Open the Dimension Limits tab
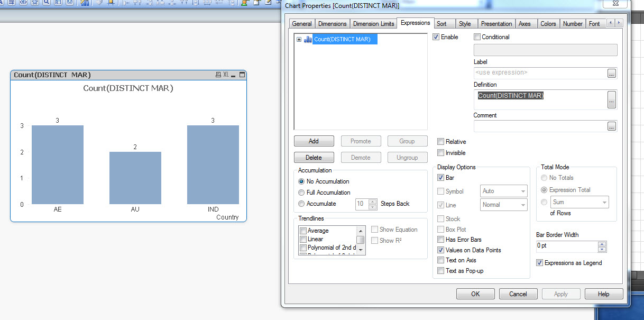Screen dimensions: 644x320 coord(373,24)
